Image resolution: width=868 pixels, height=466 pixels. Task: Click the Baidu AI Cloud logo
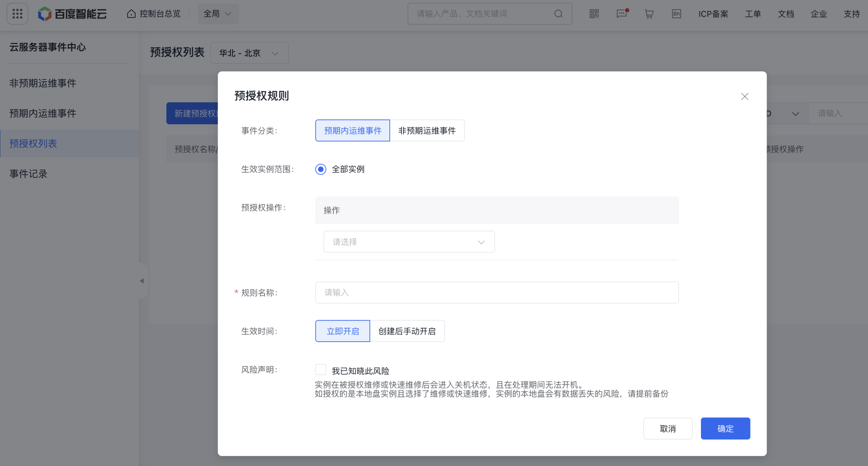point(72,14)
